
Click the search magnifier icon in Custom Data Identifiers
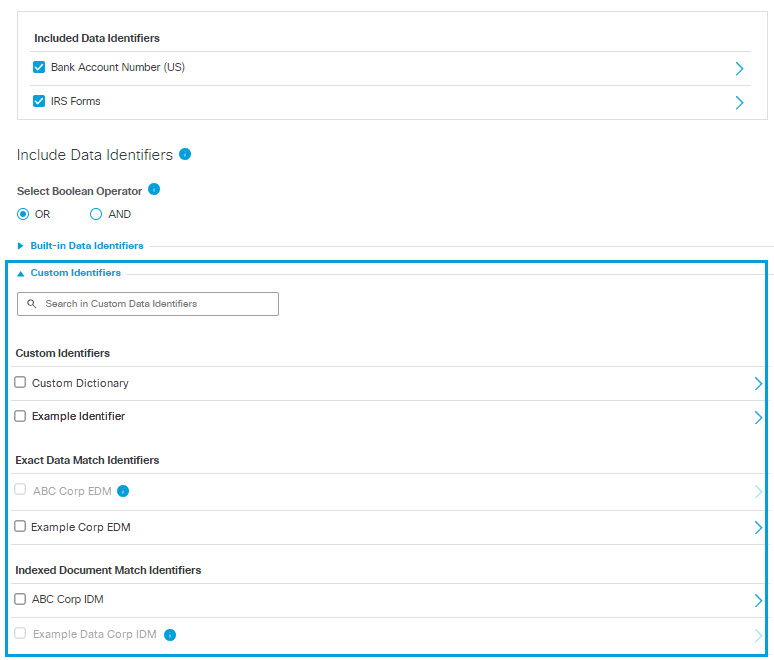tap(32, 304)
